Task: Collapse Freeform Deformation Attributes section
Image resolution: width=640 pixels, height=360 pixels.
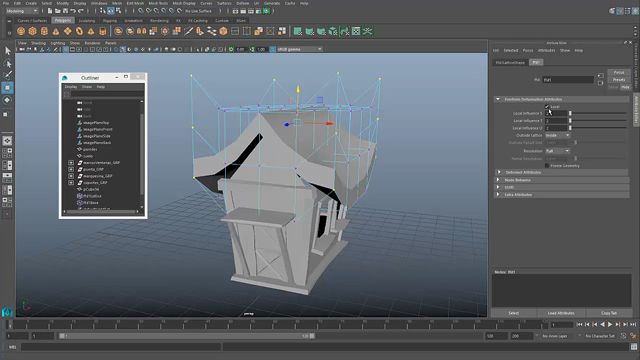Action: click(498, 99)
